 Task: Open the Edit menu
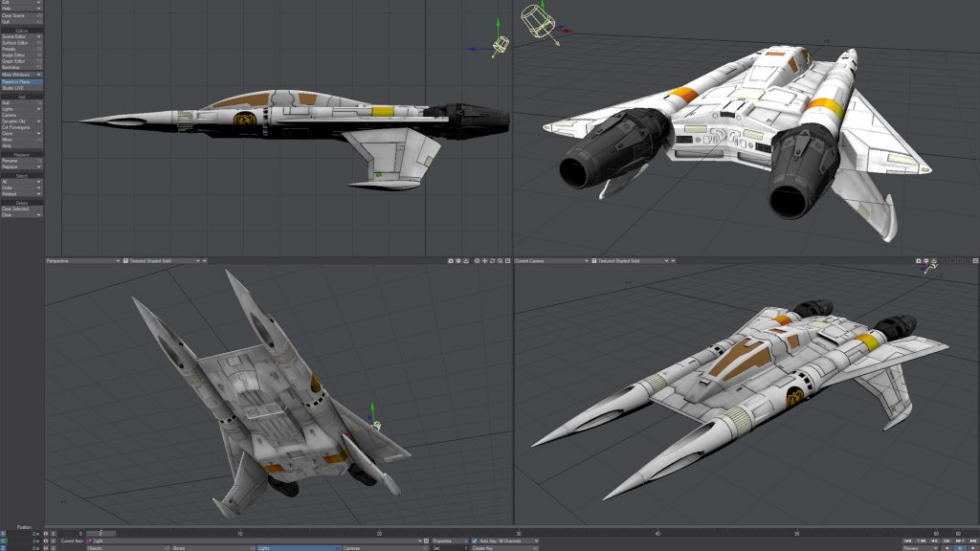[21, 3]
